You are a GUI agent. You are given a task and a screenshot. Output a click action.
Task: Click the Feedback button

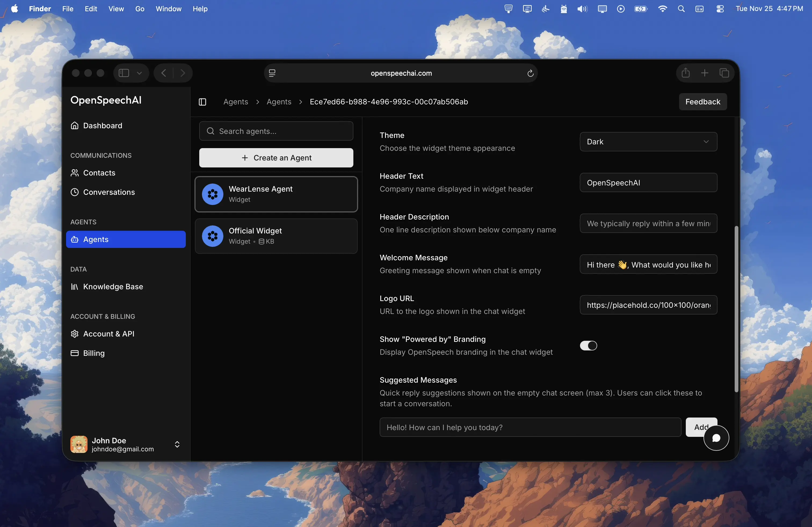coord(702,102)
